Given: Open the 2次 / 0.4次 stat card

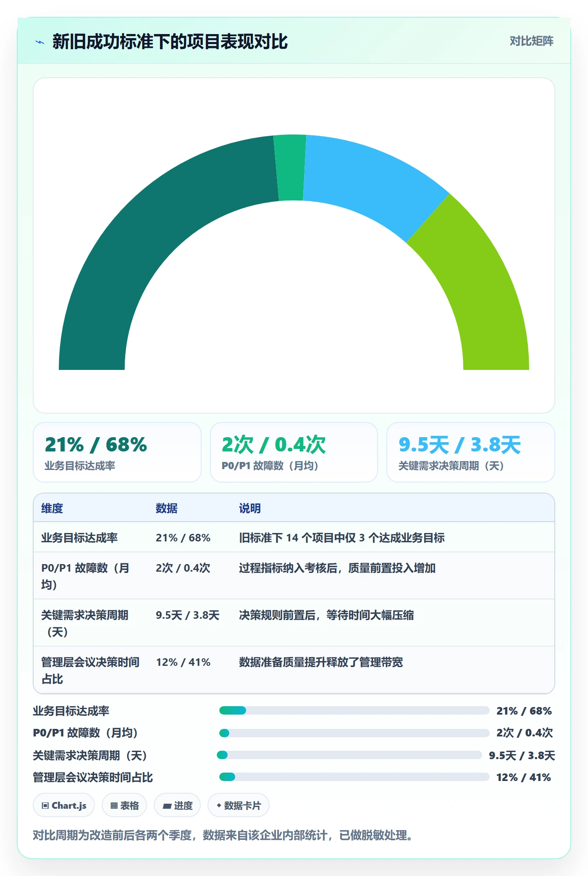Looking at the screenshot, I should 294,452.
